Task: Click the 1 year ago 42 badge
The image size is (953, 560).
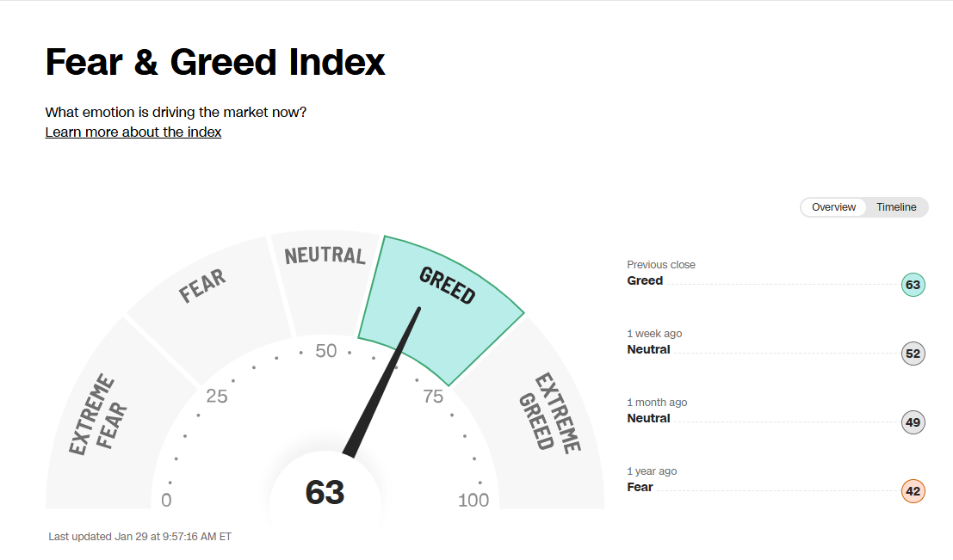Action: (x=913, y=491)
